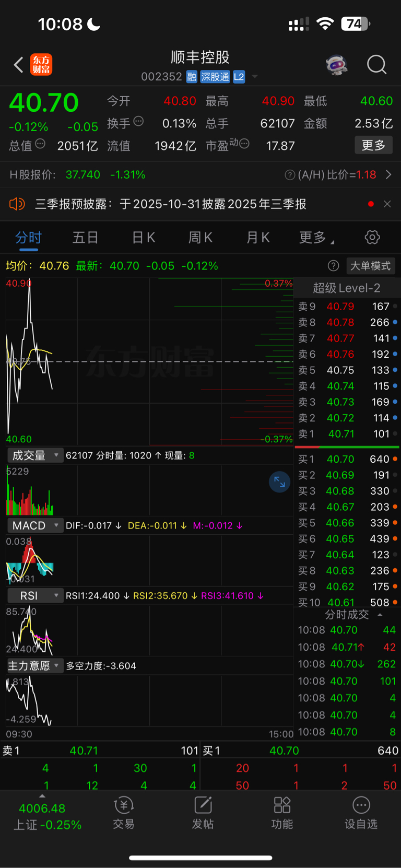Tap the volume bar chart
This screenshot has width=401, height=868.
(149, 490)
